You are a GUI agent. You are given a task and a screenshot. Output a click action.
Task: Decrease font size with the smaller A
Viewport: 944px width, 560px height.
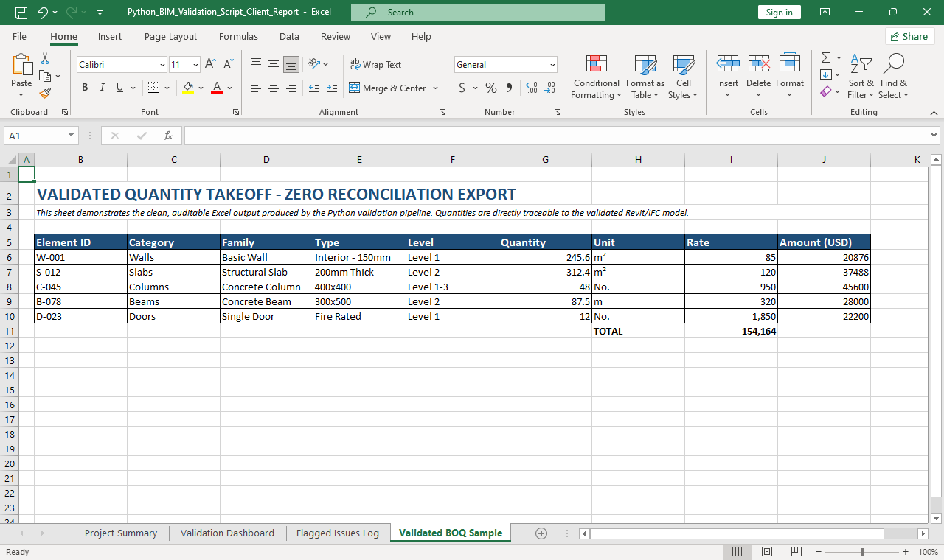point(228,65)
